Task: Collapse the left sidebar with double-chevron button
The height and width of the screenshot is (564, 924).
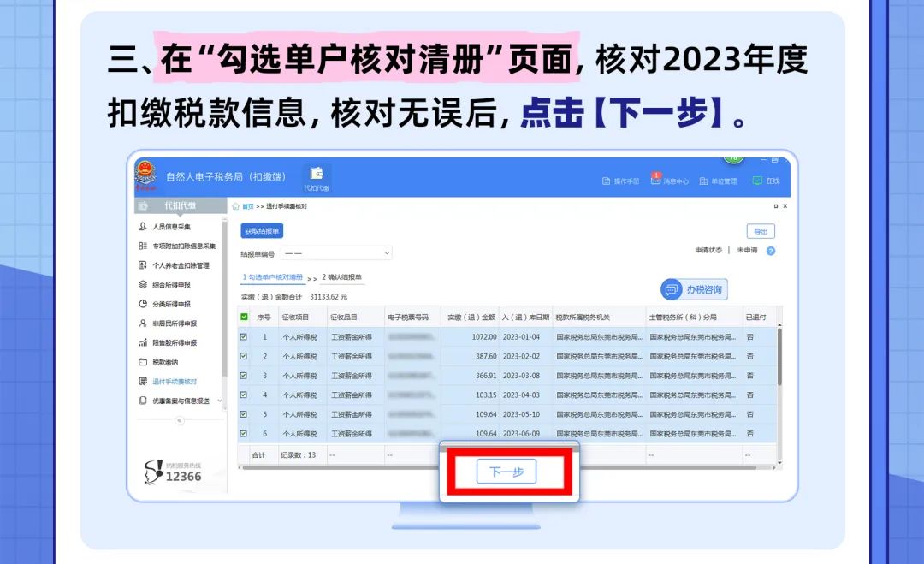Action: tap(179, 420)
